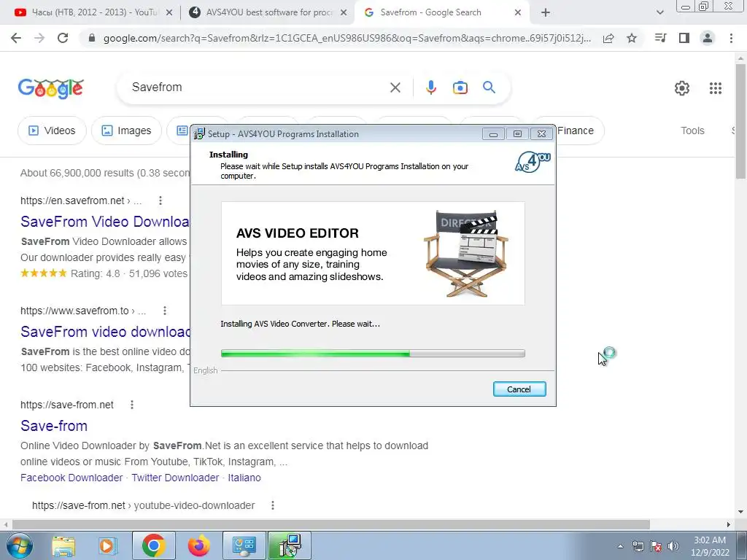This screenshot has height=560, width=747.
Task: Open the Action Center flag icon
Action: click(x=656, y=546)
